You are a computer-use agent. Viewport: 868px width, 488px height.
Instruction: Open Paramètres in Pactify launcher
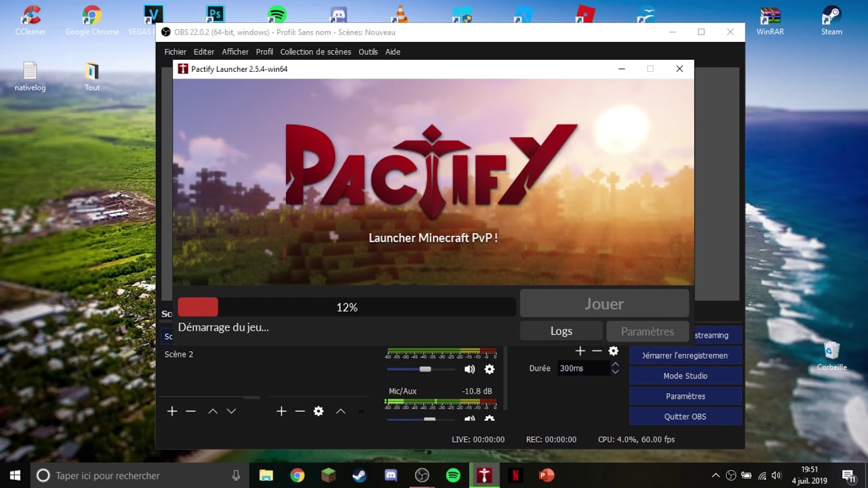[648, 331]
